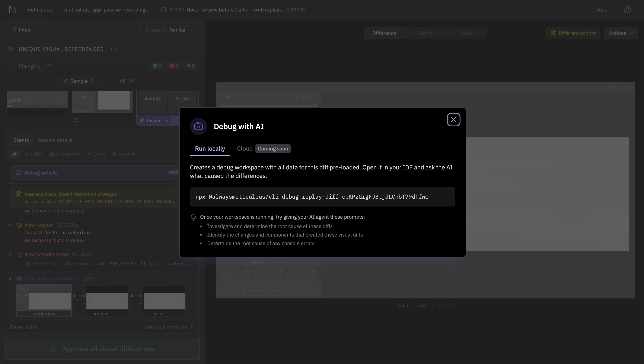Click the lightbulb tip icon in dialog
This screenshot has height=364, width=644.
click(193, 218)
